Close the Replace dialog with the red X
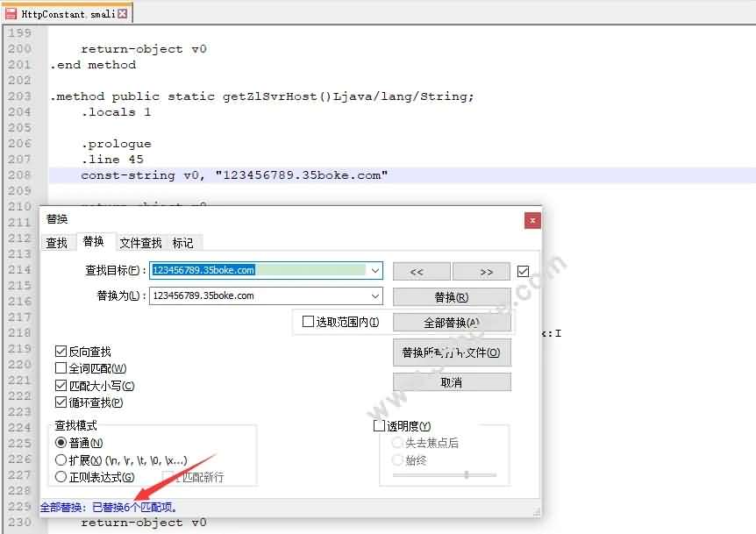This screenshot has height=534, width=756. (531, 220)
